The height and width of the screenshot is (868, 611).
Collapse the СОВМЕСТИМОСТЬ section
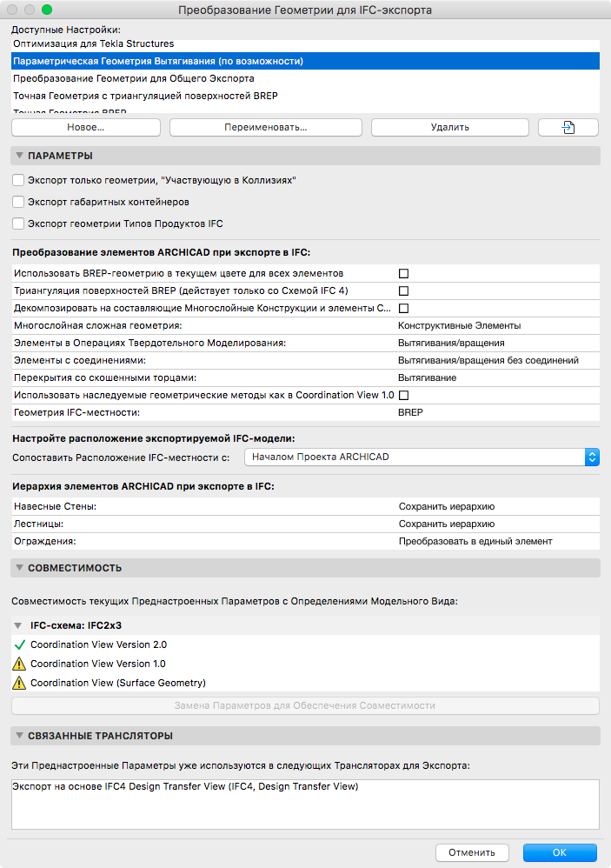tap(20, 568)
